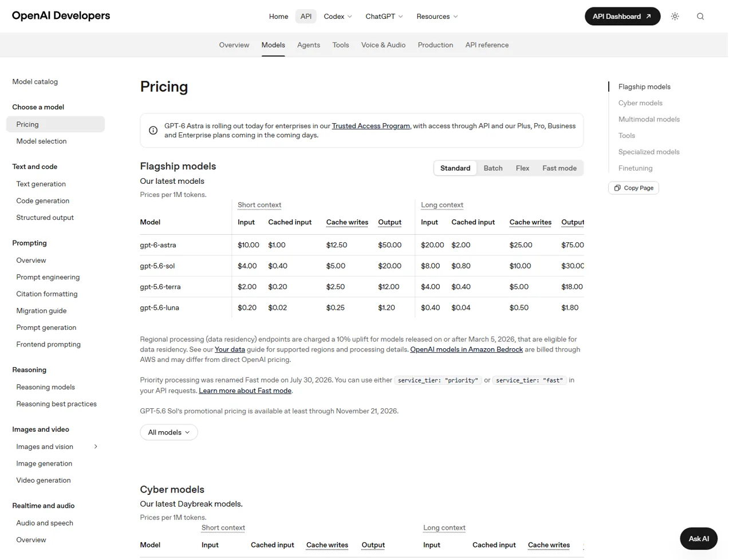Open the Voice & Audio tab
Screen dimensions: 733x560
click(x=383, y=45)
